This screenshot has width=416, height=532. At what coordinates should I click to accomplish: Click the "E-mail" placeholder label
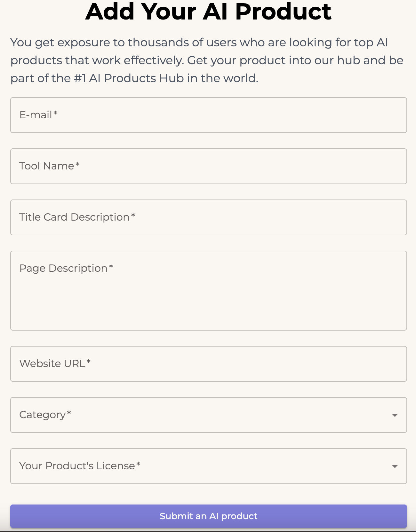pyautogui.click(x=36, y=115)
